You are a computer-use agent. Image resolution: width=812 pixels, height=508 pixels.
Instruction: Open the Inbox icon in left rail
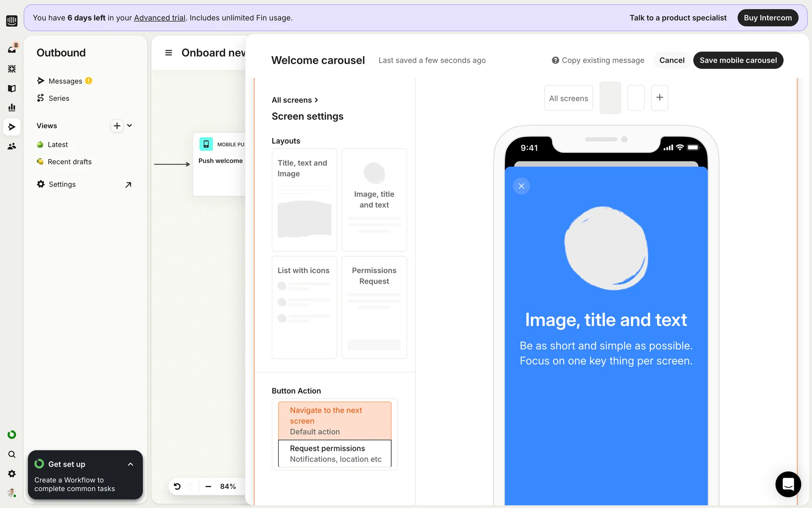(12, 50)
